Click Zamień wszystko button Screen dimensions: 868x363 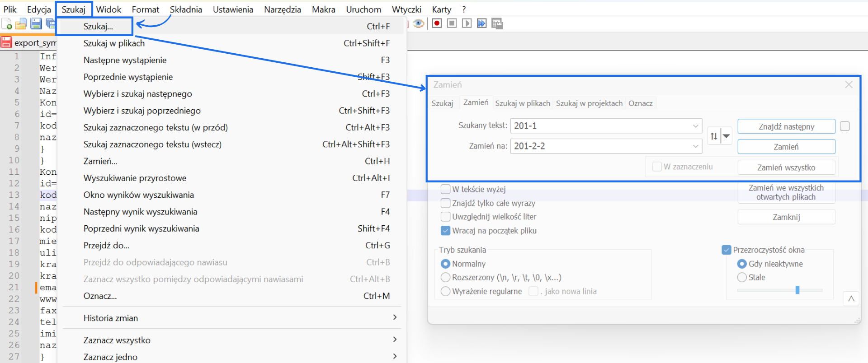(x=786, y=168)
